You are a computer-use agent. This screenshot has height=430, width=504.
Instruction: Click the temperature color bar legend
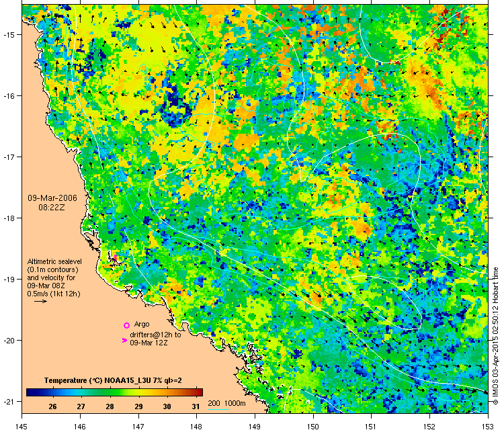coord(114,392)
